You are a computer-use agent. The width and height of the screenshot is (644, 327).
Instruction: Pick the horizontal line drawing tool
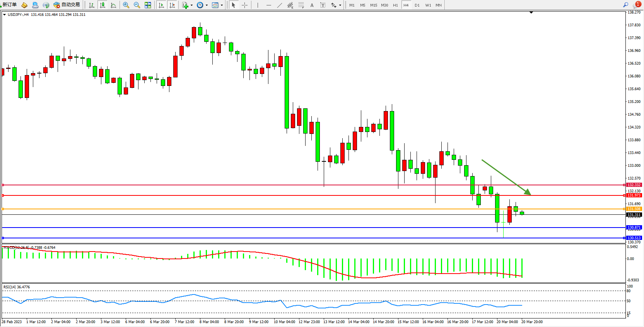point(268,5)
